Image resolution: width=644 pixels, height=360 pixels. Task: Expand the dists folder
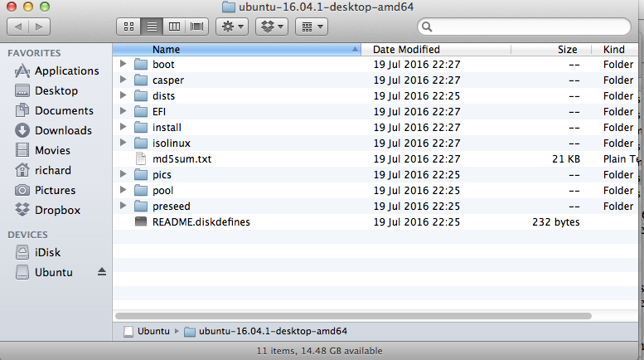(123, 95)
